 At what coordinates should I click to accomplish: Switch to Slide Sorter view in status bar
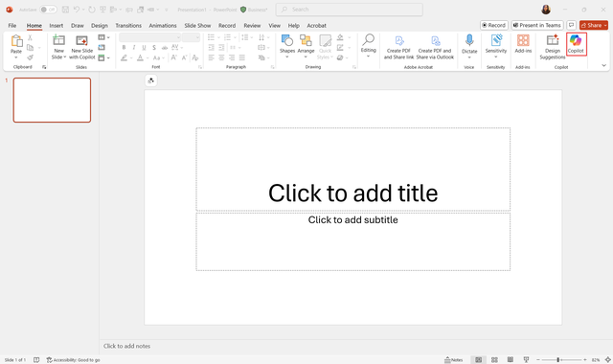[x=494, y=360]
